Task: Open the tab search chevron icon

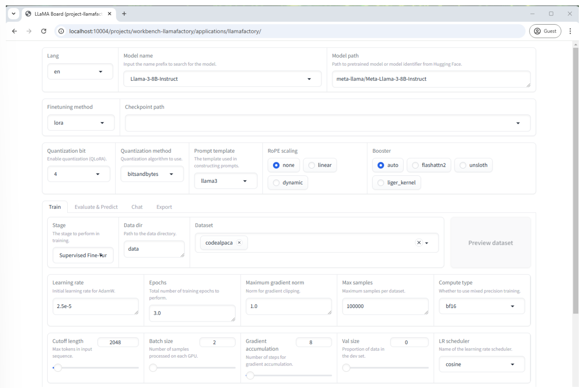Action: click(14, 14)
